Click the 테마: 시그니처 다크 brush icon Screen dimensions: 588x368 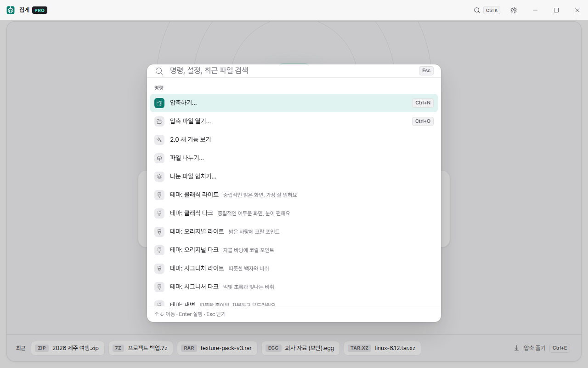click(159, 287)
